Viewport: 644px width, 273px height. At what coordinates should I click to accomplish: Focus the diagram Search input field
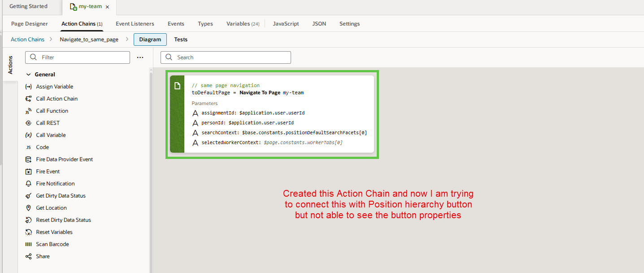(x=226, y=57)
